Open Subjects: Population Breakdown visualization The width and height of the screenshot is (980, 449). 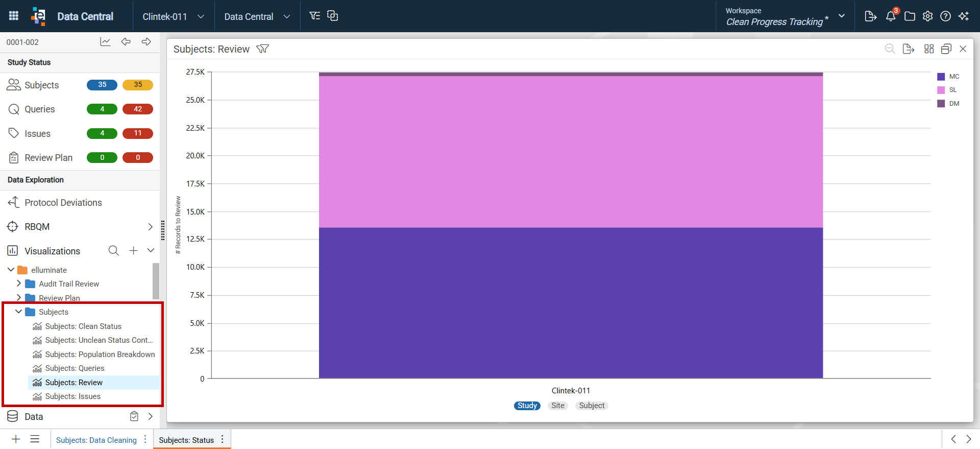(x=100, y=354)
